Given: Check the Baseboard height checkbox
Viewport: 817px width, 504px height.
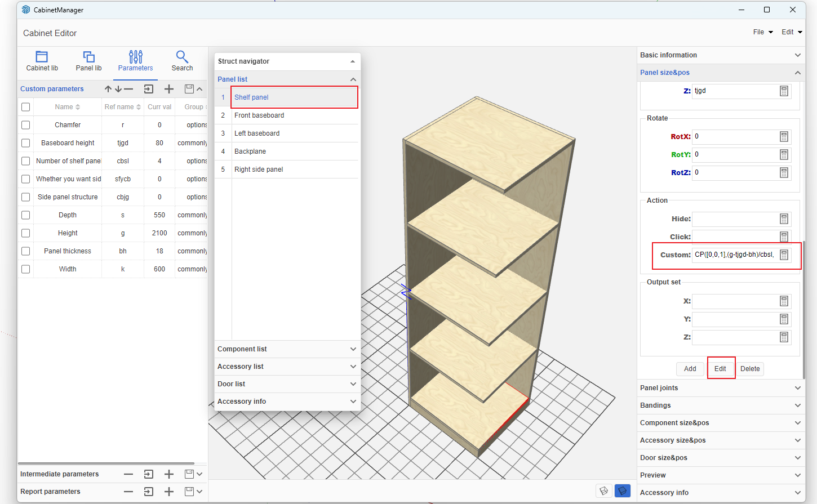Looking at the screenshot, I should pyautogui.click(x=25, y=143).
